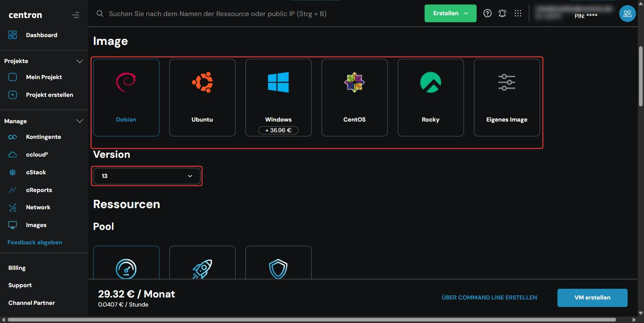This screenshot has height=323, width=644.
Task: Open the Version 13 dropdown
Action: pyautogui.click(x=147, y=176)
